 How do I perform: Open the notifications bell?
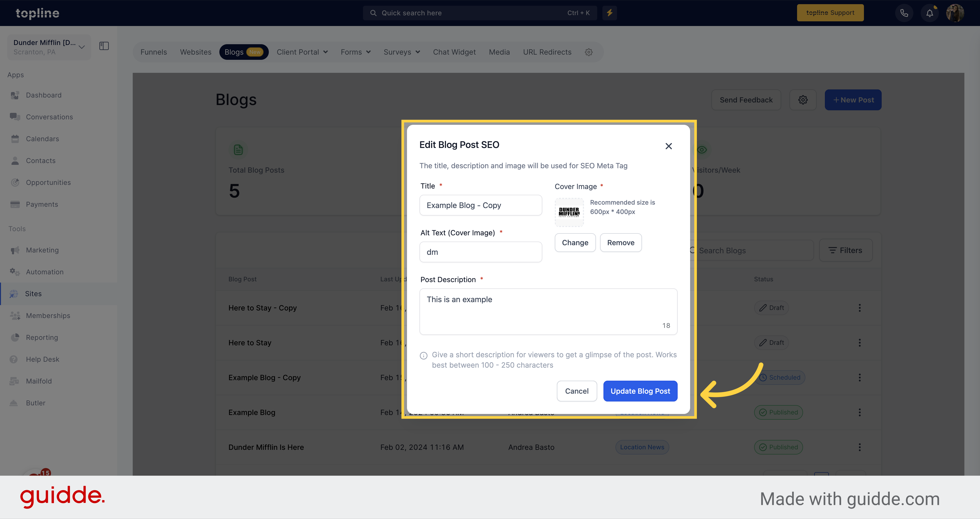[930, 13]
